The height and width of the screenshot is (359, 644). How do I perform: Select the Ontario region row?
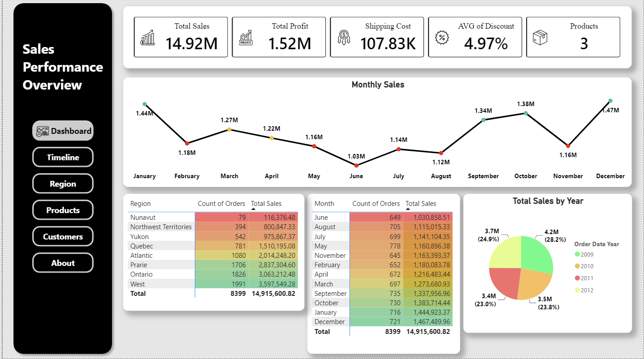213,274
